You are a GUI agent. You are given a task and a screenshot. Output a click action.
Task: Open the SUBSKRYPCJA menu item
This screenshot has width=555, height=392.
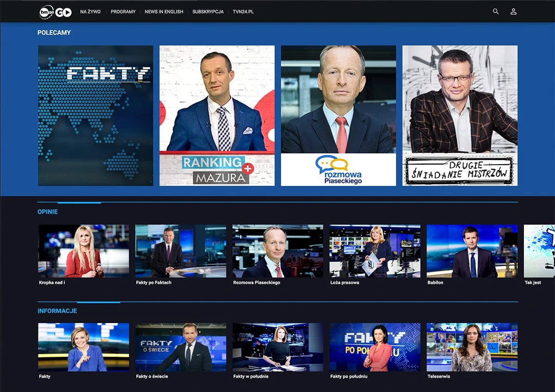(x=208, y=12)
